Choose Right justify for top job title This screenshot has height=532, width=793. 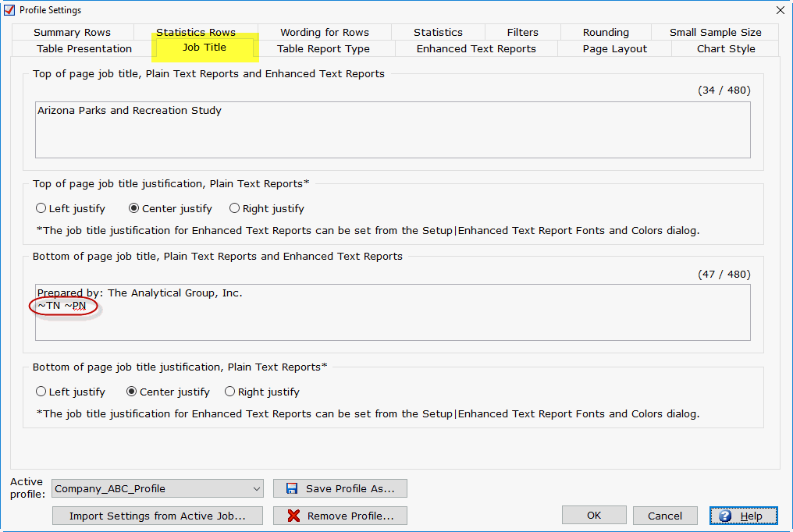tap(235, 209)
